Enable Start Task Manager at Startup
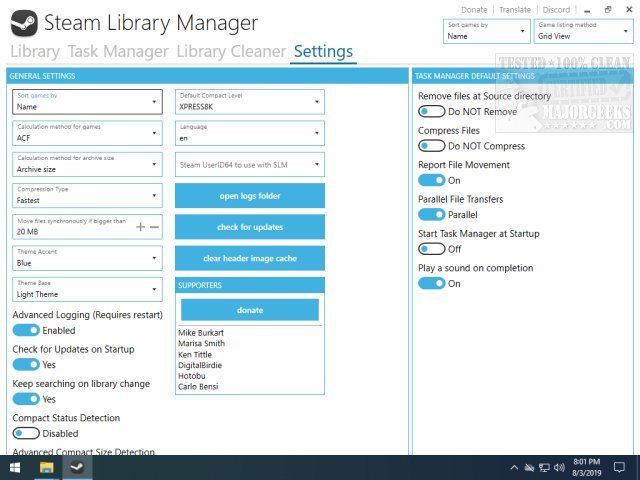 431,249
